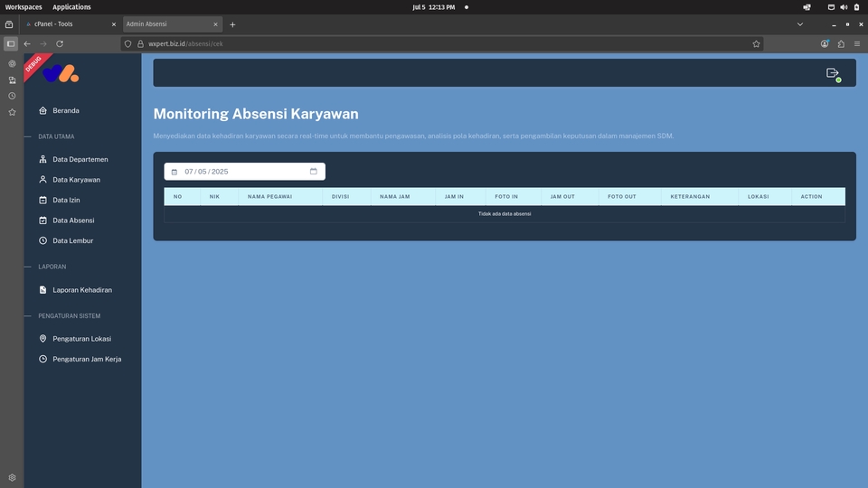The height and width of the screenshot is (488, 868).
Task: Click the volume icon in system tray
Action: [x=844, y=7]
